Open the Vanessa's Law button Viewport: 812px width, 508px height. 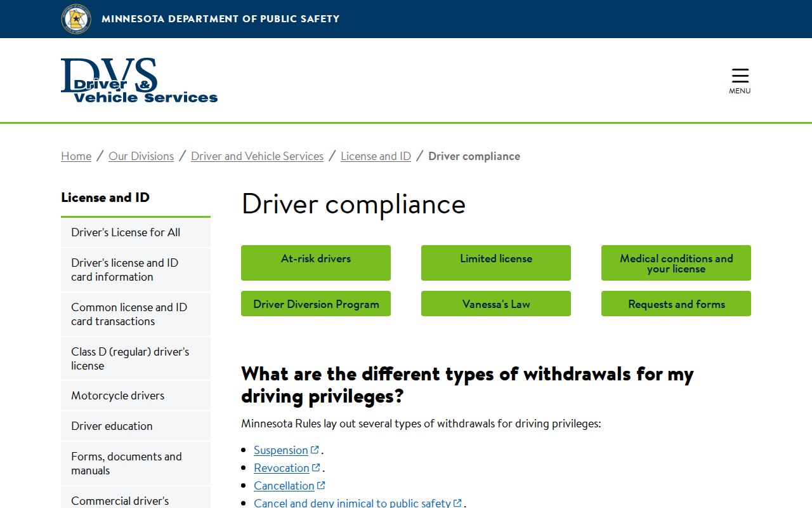tap(496, 304)
